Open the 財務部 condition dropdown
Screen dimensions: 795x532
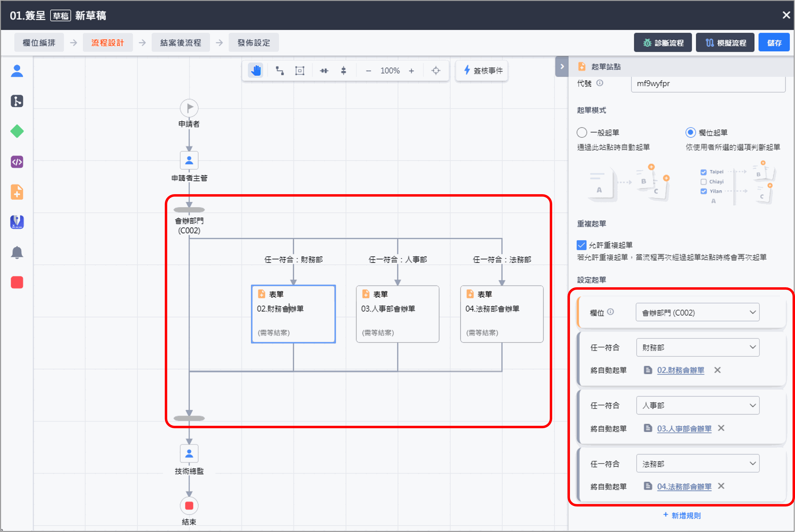698,348
